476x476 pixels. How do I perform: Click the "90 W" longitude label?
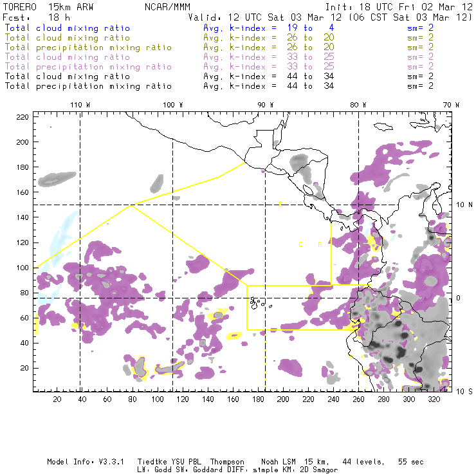click(x=266, y=105)
